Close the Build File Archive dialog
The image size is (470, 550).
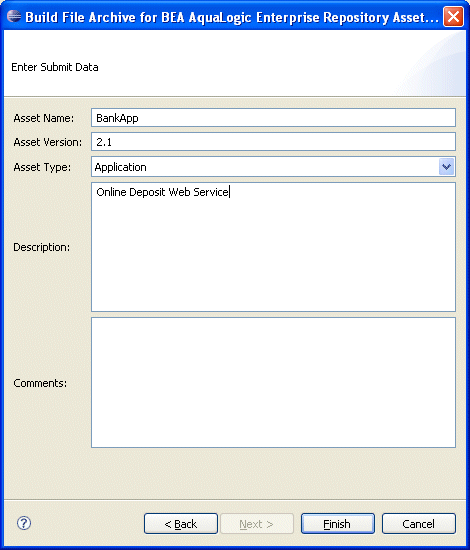point(453,16)
